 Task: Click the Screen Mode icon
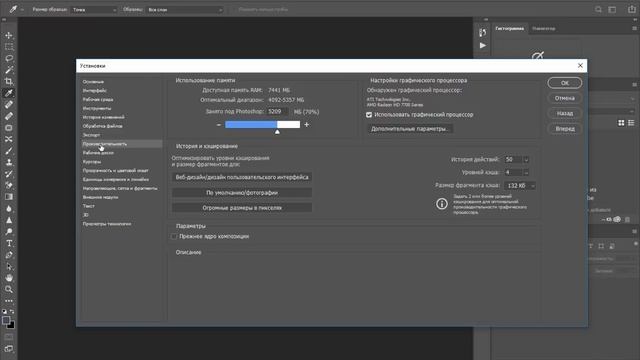click(x=9, y=349)
